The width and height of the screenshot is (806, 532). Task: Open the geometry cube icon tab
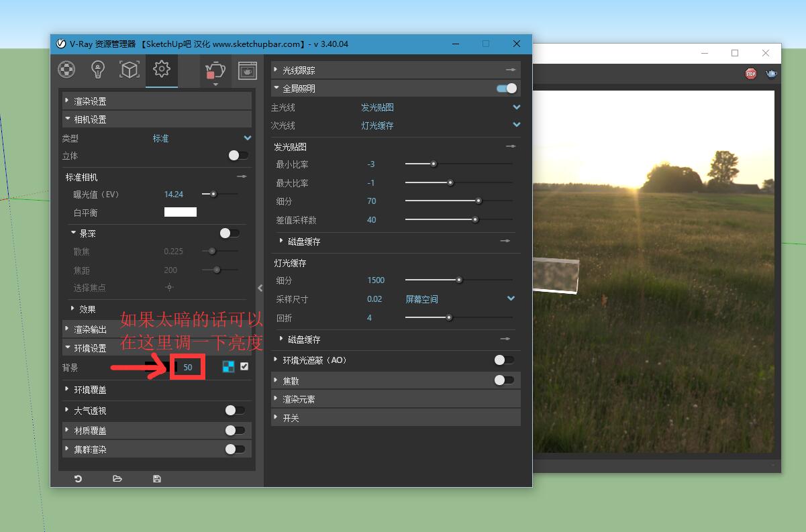pos(130,69)
